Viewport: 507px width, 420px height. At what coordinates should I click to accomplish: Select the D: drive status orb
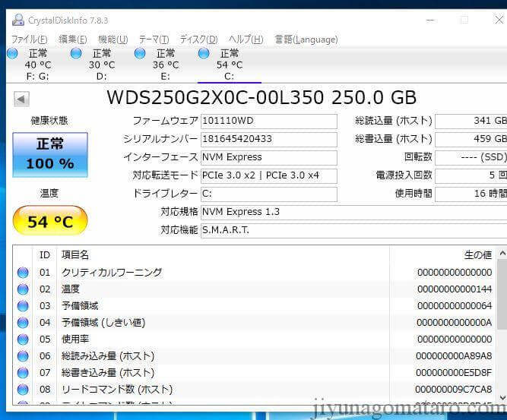[x=76, y=53]
